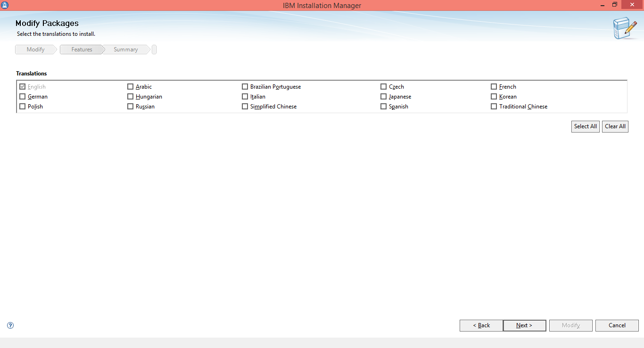Screen dimensions: 644x348
Task: Check the Traditional Chinese checkbox
Action: [494, 107]
